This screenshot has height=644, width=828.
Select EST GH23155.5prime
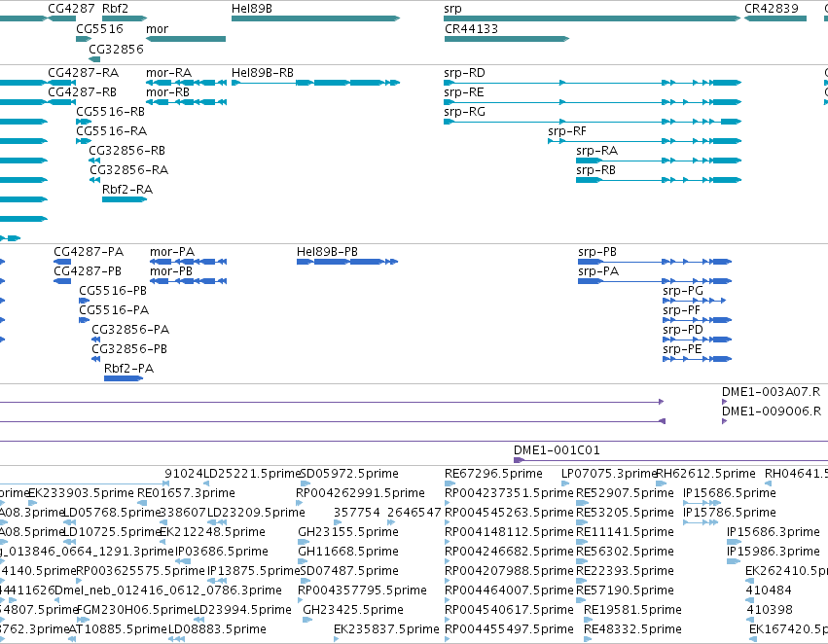pyautogui.click(x=348, y=532)
